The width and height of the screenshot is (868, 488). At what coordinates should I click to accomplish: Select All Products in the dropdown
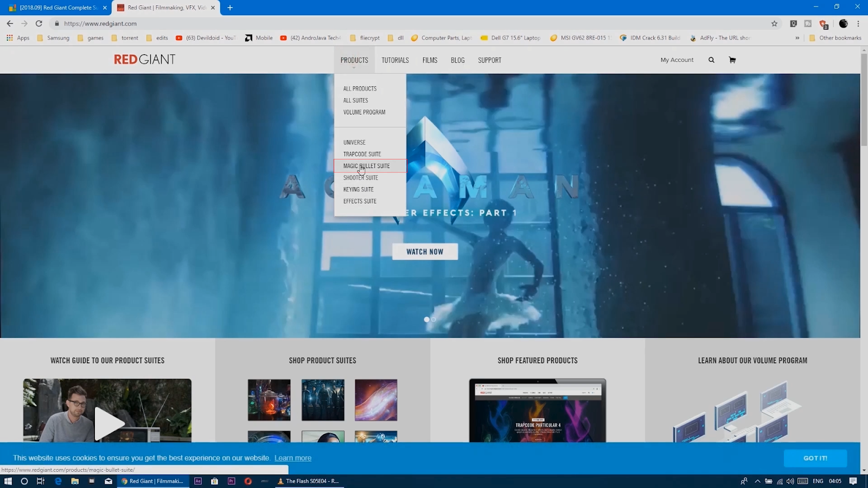(x=360, y=88)
